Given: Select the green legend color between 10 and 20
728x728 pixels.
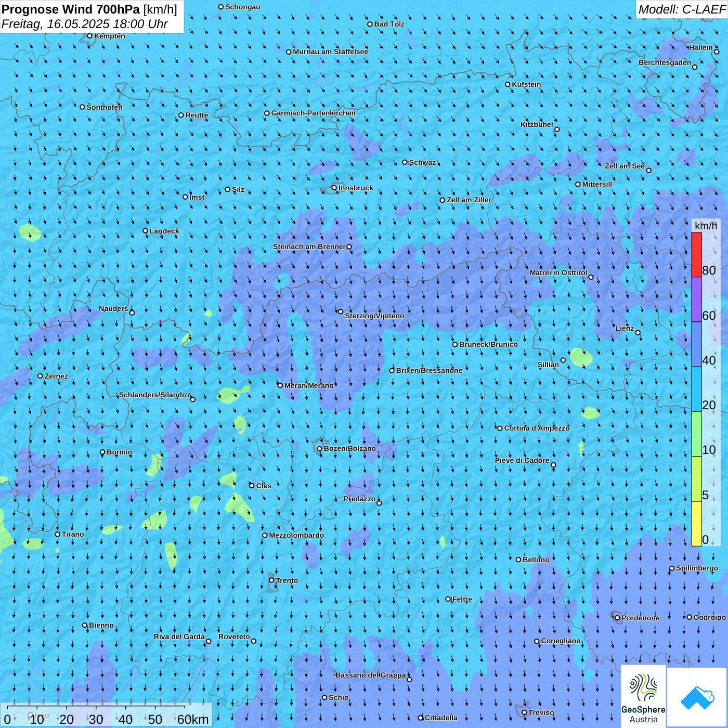Looking at the screenshot, I should tap(696, 434).
